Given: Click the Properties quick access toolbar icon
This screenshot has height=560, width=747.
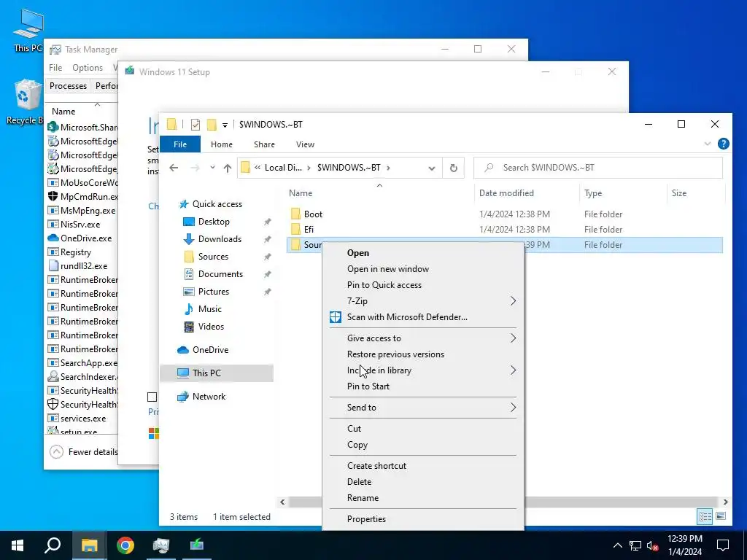Looking at the screenshot, I should (x=196, y=125).
